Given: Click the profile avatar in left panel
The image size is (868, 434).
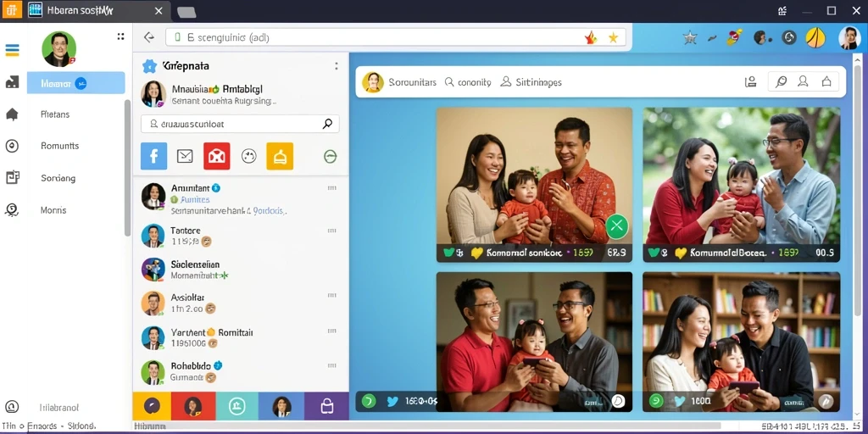Looking at the screenshot, I should tap(58, 49).
